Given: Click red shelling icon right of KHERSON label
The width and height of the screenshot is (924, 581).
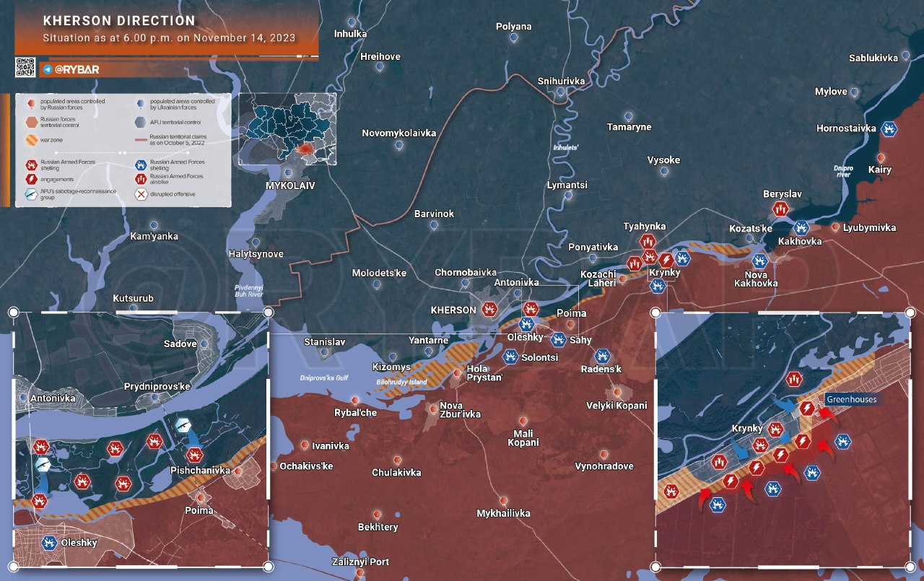Looking at the screenshot, I should [x=490, y=310].
